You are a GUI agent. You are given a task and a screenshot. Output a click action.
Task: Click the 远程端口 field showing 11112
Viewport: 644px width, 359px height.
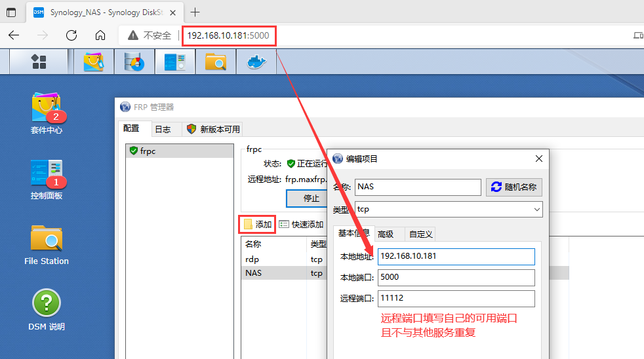456,298
